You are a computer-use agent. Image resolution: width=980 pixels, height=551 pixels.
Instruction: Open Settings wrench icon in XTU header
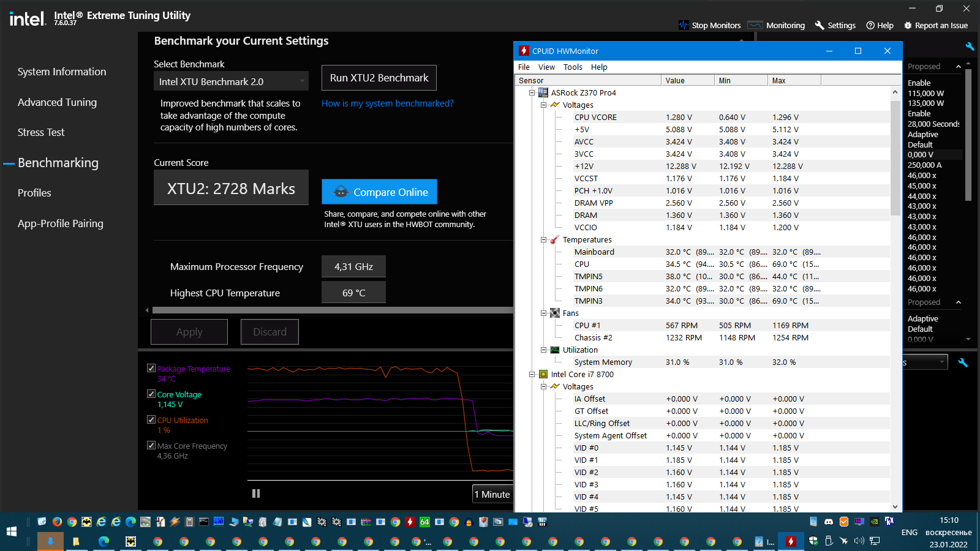pos(820,25)
